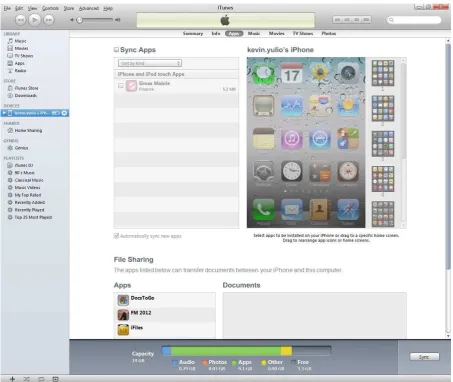Toggle Automatically sync new apps checkbox
Viewport: 453px width, 382px height.
pyautogui.click(x=116, y=236)
